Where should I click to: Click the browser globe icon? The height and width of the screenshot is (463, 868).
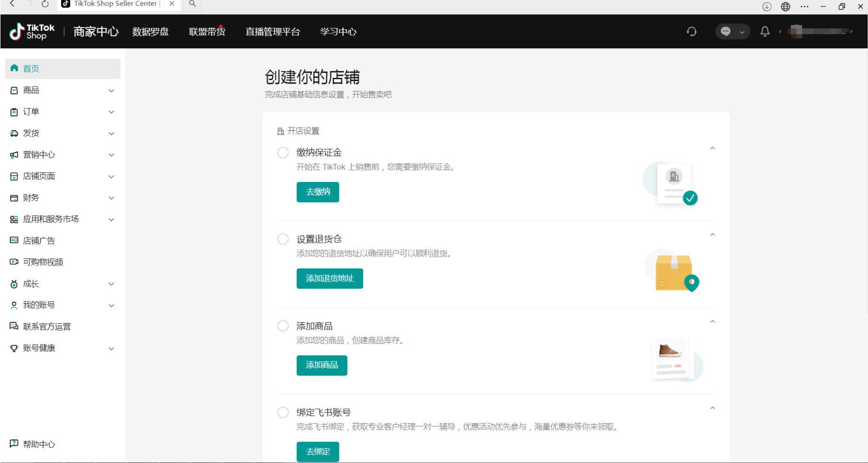(786, 6)
